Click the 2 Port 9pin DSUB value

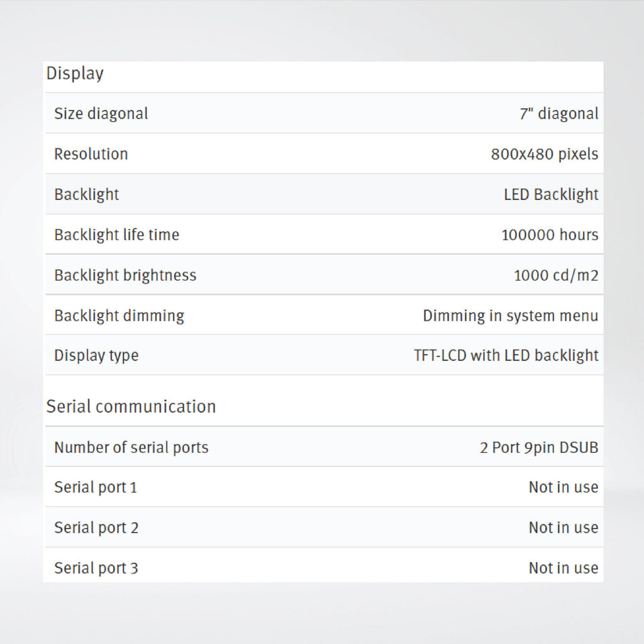(x=539, y=447)
